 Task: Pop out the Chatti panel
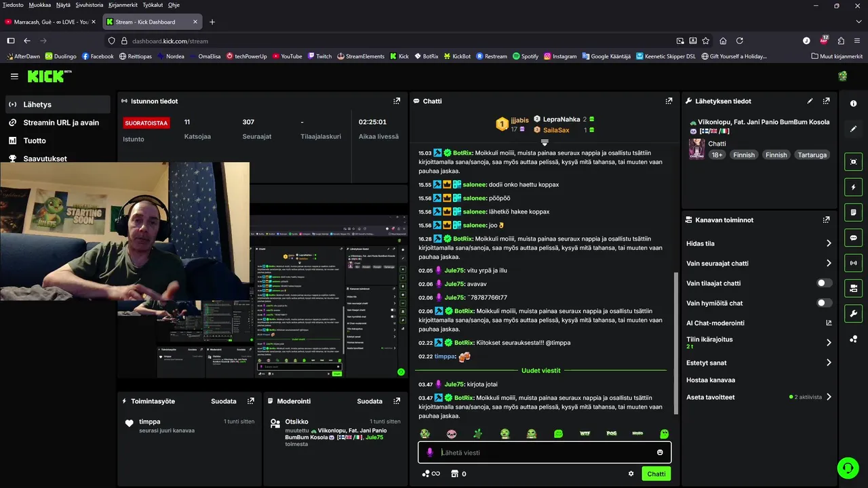point(669,101)
